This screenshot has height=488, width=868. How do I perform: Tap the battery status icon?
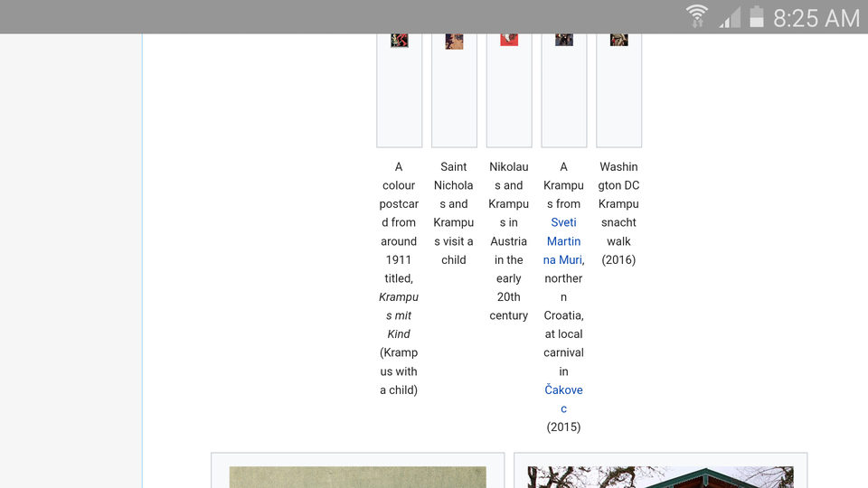757,16
